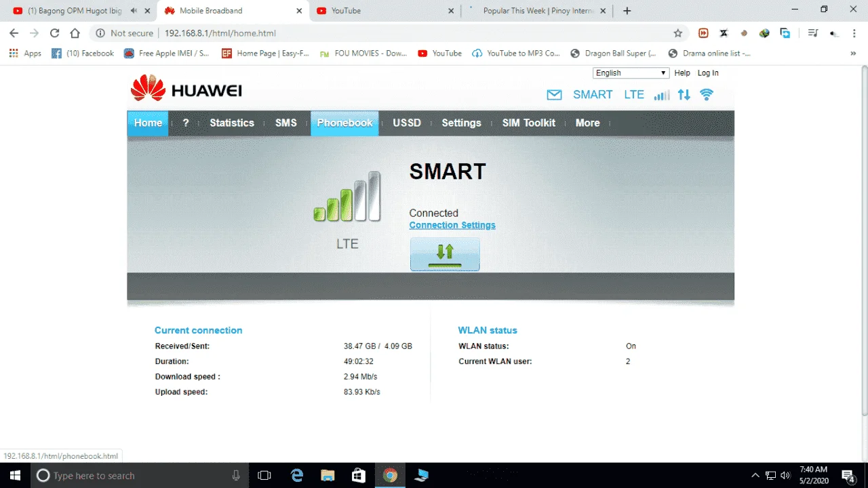Go to the Home menu tab
This screenshot has width=868, height=488.
pos(148,123)
